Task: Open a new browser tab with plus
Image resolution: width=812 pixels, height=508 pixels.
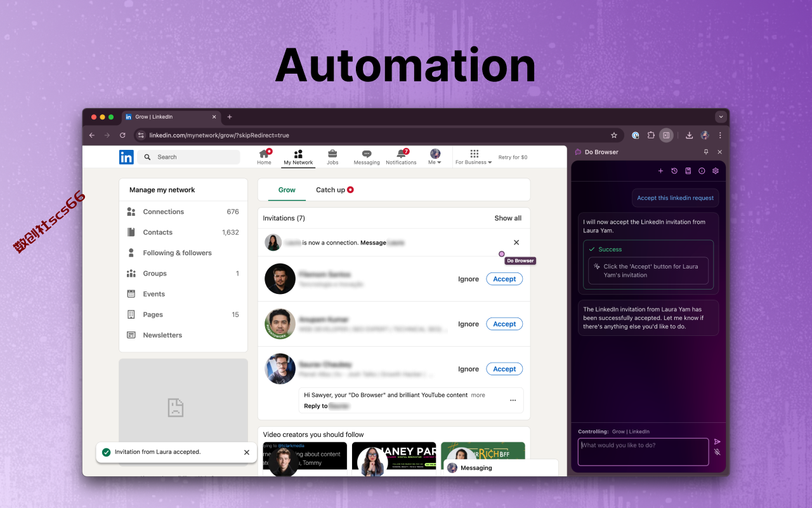Action: tap(230, 117)
